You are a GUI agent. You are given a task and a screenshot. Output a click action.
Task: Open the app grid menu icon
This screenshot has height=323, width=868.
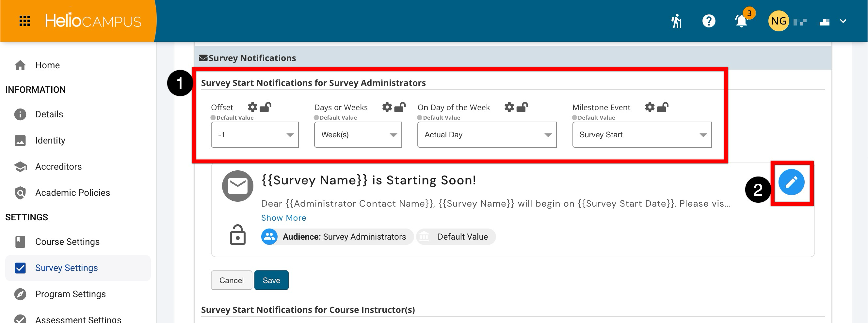coord(24,21)
